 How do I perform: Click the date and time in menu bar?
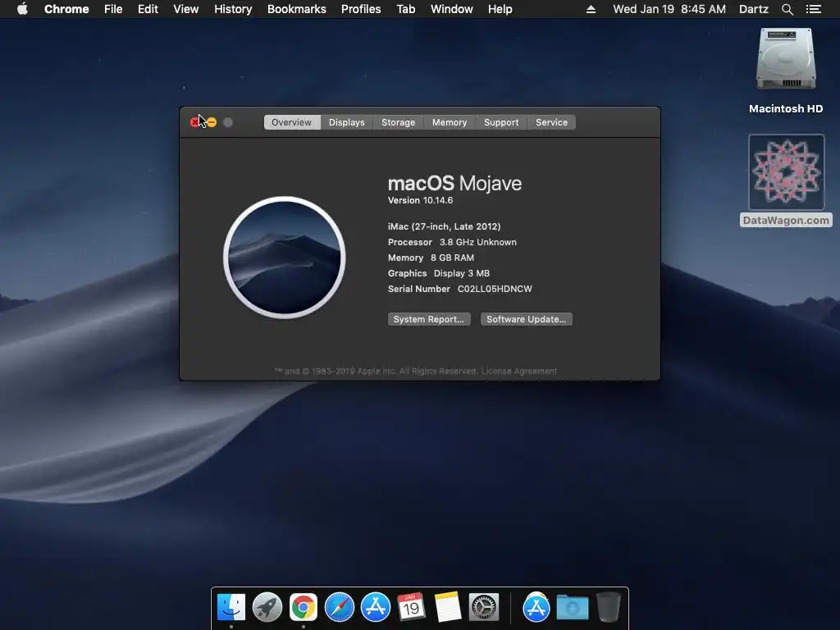(x=669, y=9)
